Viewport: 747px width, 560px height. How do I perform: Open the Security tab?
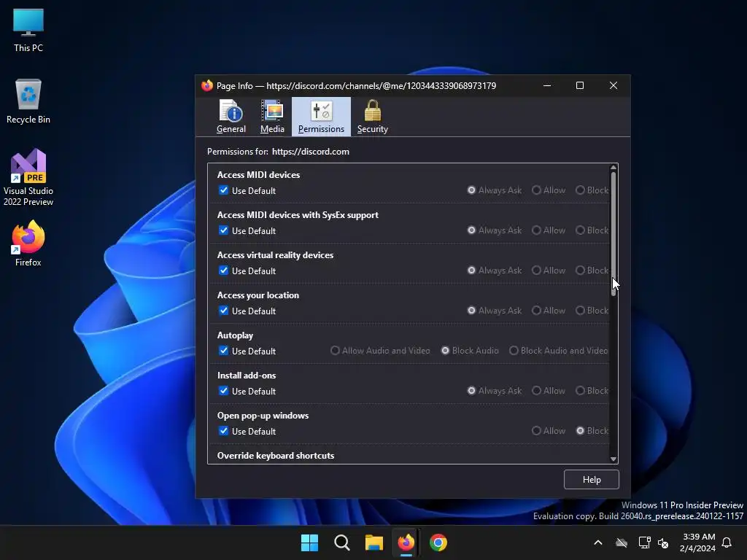pyautogui.click(x=373, y=117)
